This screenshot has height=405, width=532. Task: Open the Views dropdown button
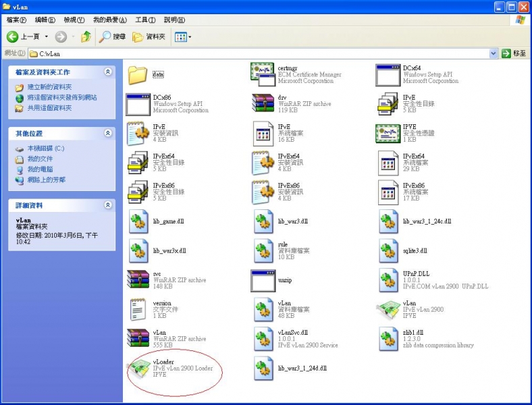point(183,36)
